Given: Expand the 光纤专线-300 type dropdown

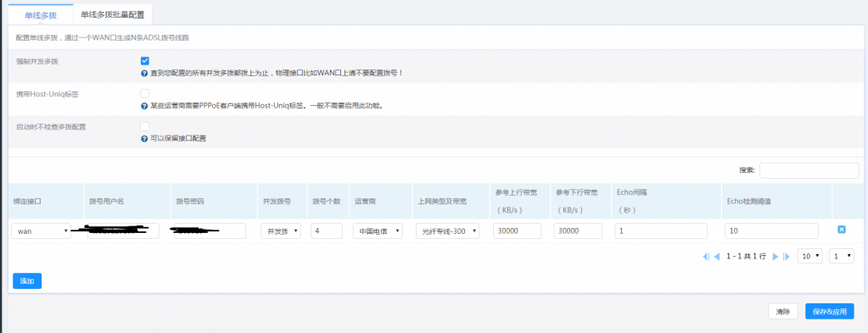Looking at the screenshot, I should tap(447, 231).
